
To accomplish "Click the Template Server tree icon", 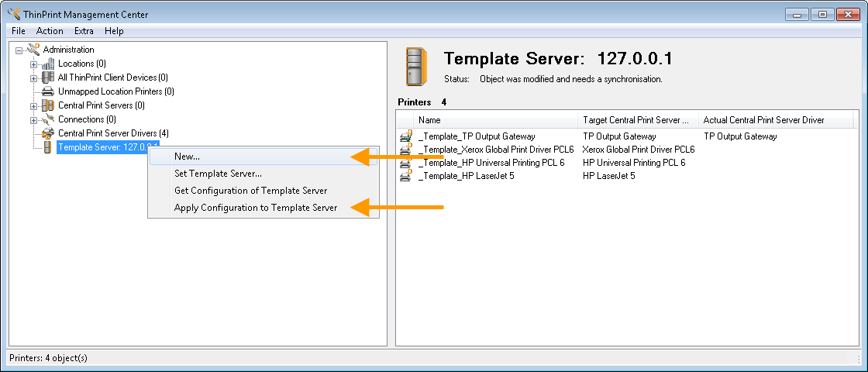I will tap(47, 146).
